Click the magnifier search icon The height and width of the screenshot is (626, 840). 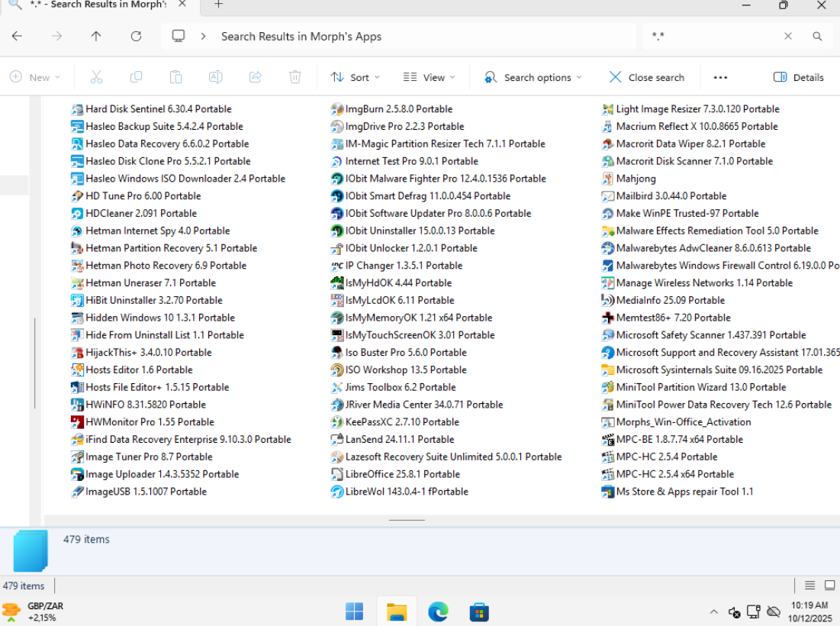(817, 36)
